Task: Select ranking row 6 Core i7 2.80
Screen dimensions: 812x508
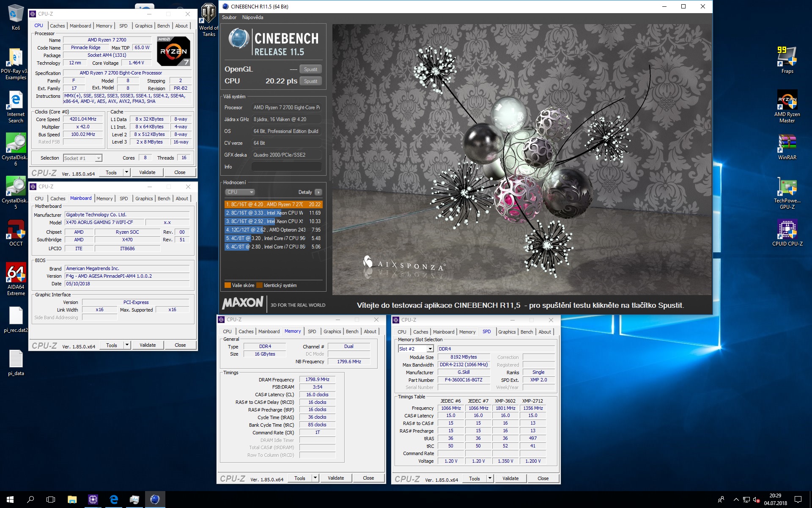Action: [273, 247]
